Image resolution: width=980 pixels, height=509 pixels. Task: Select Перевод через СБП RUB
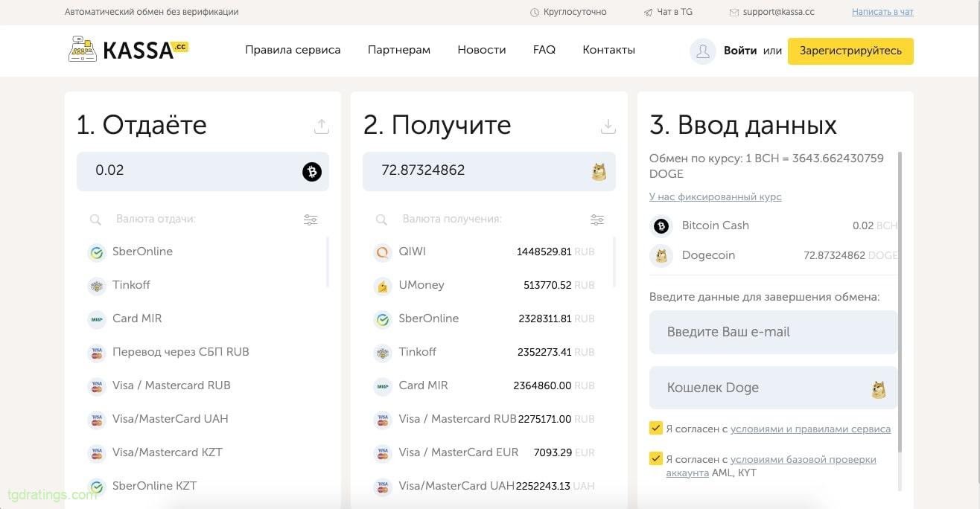coord(203,352)
